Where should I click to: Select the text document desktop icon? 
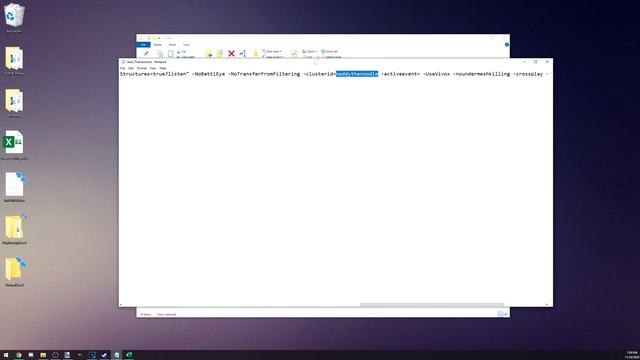15,187
